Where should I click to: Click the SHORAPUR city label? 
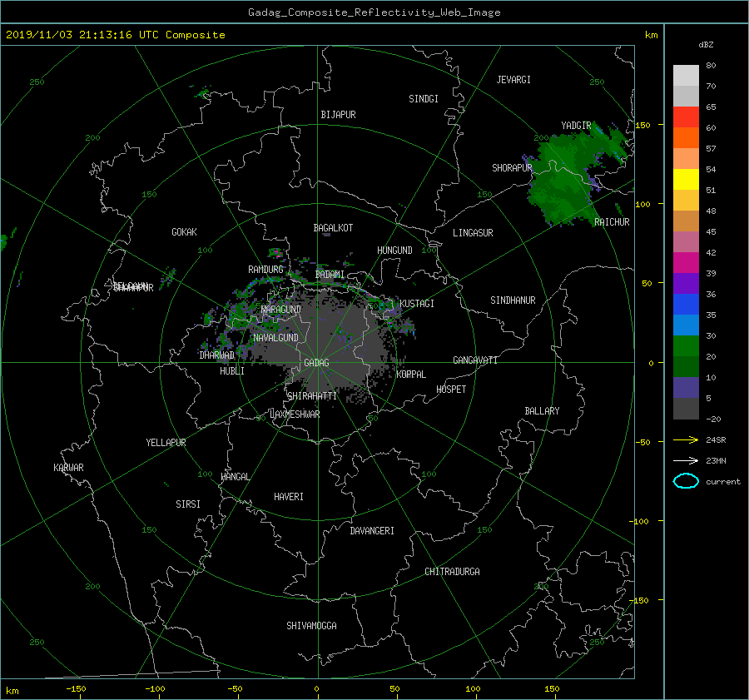pos(512,168)
